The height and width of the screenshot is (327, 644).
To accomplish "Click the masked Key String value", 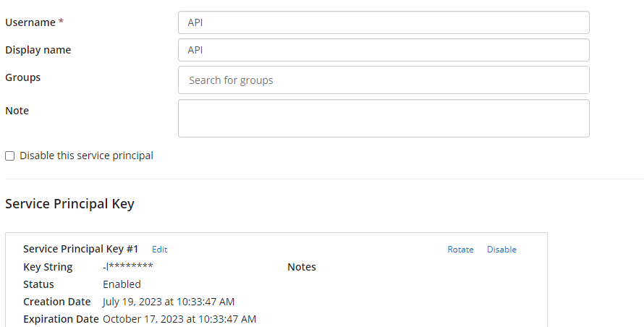I will click(x=128, y=267).
